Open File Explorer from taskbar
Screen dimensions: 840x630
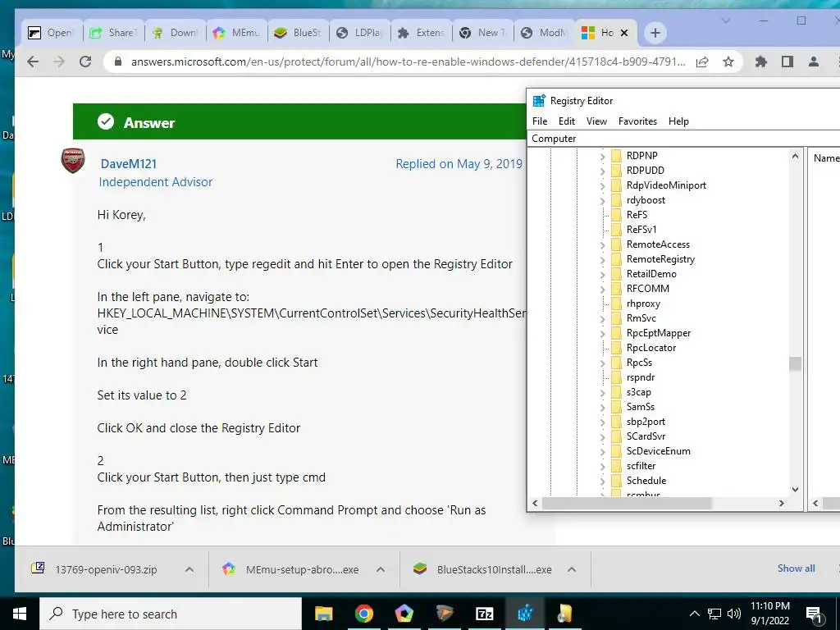pyautogui.click(x=323, y=614)
